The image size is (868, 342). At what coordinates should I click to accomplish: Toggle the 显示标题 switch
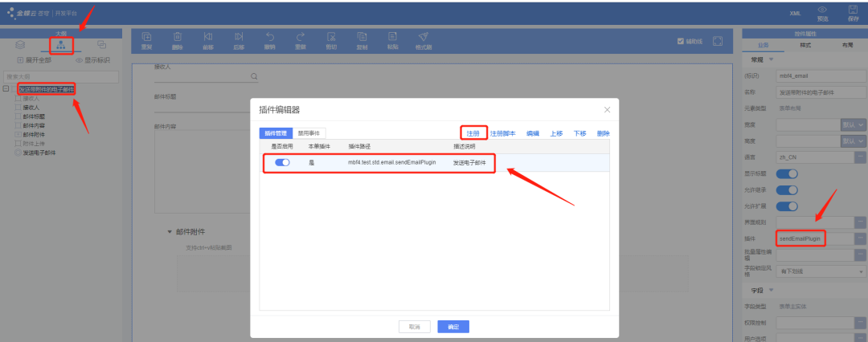(x=787, y=173)
